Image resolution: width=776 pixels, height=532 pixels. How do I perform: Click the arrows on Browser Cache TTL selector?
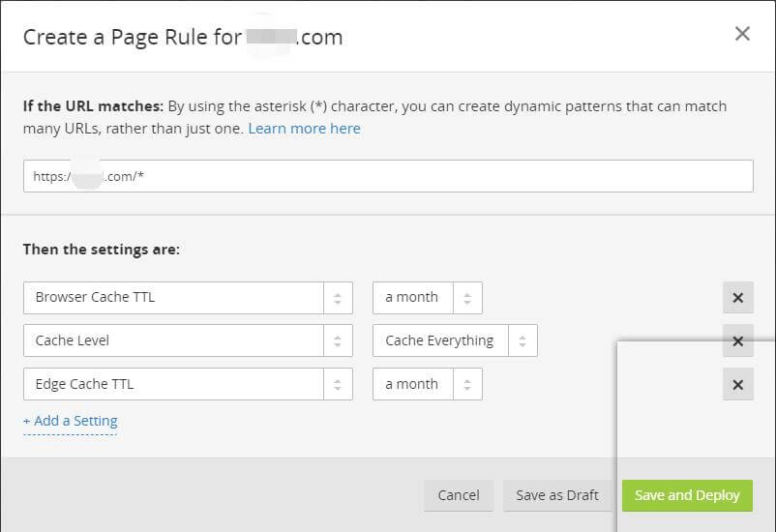coord(338,298)
